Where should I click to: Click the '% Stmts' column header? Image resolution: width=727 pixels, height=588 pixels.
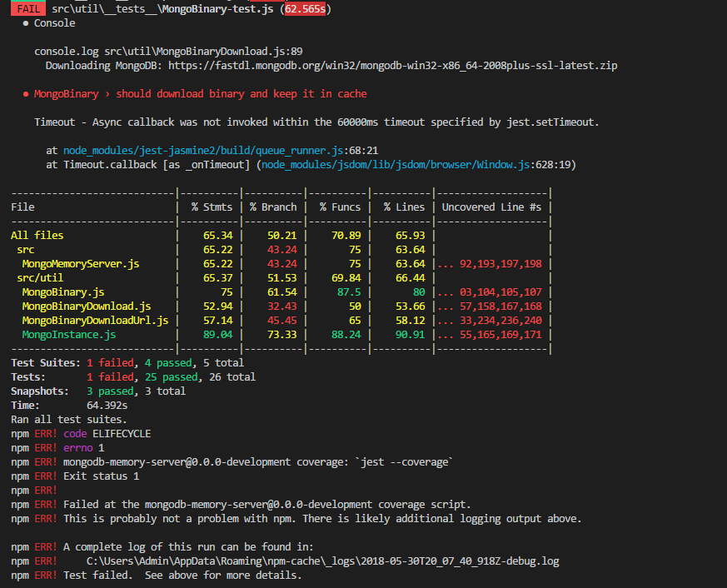click(212, 207)
